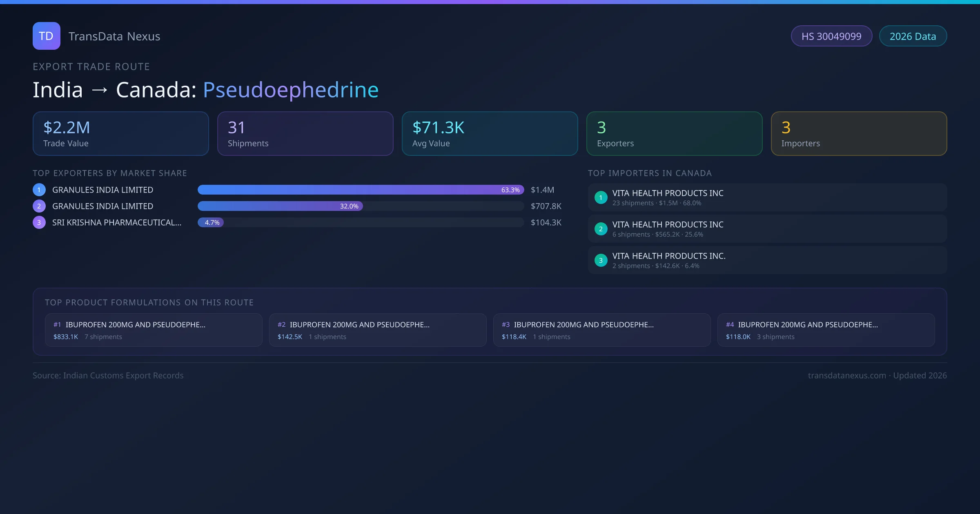Viewport: 980px width, 514px height.
Task: Expand the TOP PRODUCT FORMULATIONS section
Action: tap(149, 302)
